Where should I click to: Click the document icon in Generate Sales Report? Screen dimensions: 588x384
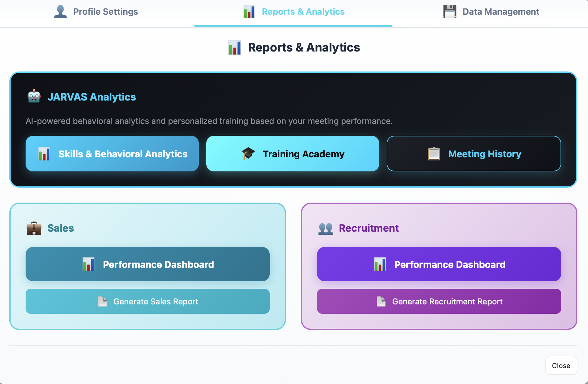[102, 301]
